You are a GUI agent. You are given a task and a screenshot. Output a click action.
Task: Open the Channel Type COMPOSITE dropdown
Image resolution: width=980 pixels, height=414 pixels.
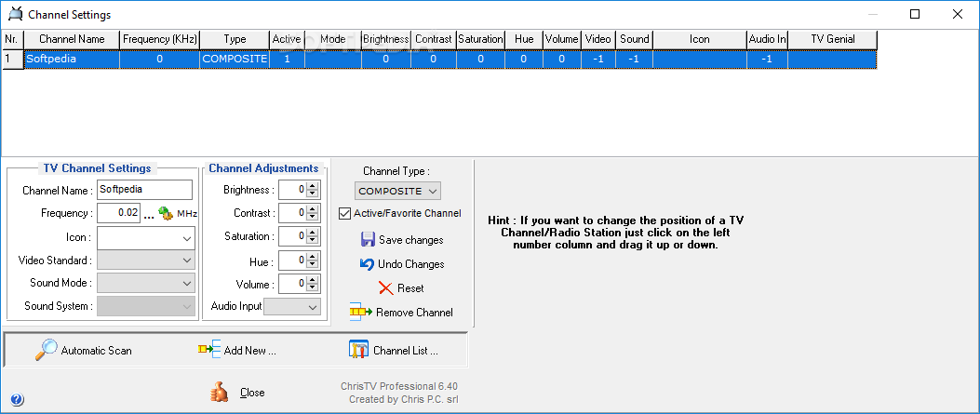click(x=398, y=191)
